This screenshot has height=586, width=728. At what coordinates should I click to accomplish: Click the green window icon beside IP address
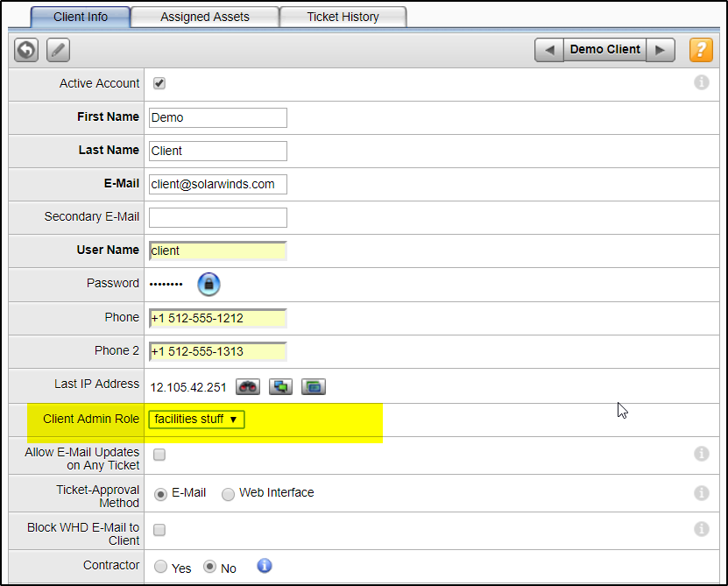314,386
